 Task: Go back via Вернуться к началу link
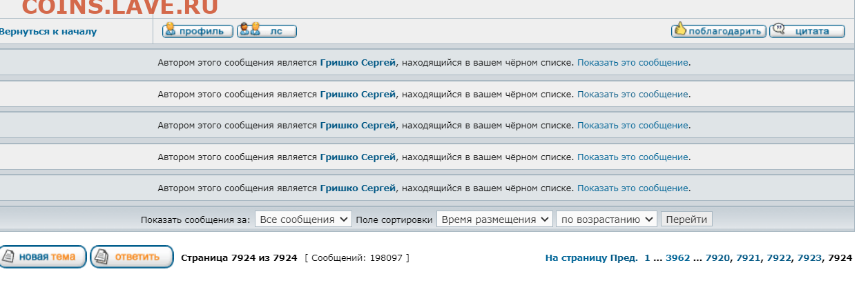[x=48, y=32]
